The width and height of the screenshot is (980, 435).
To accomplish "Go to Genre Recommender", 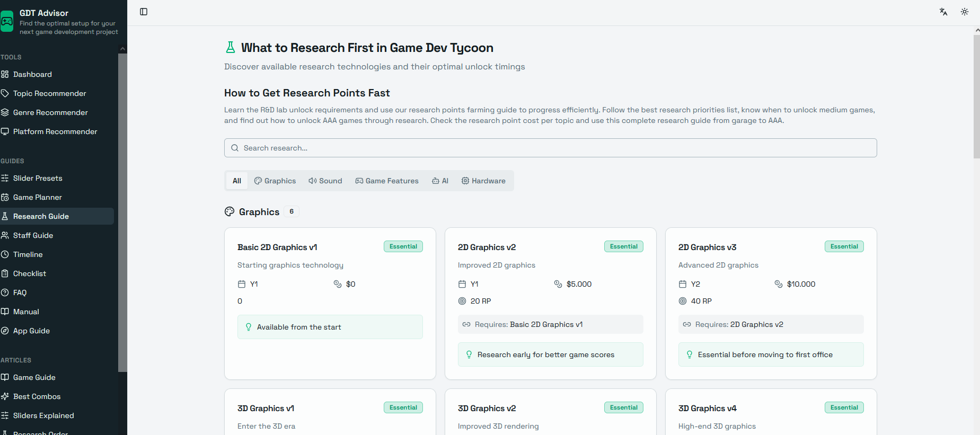I will click(x=57, y=112).
